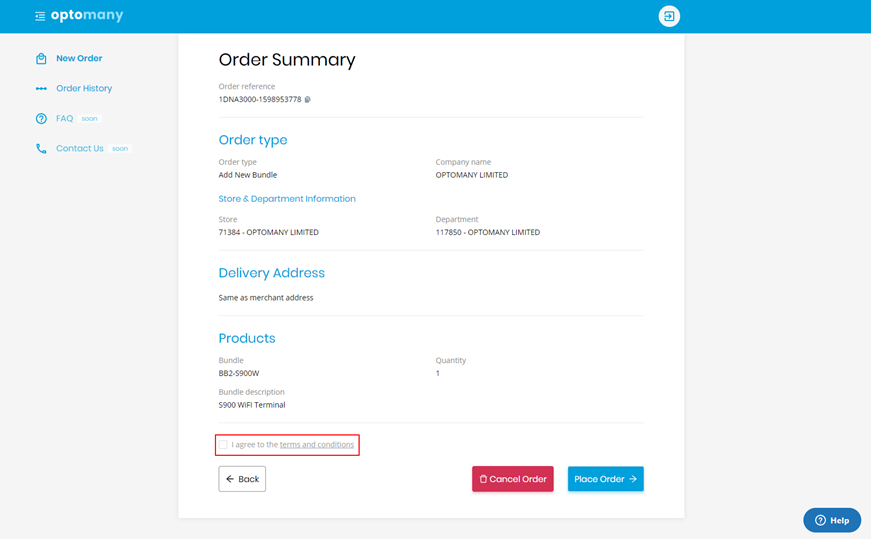The width and height of the screenshot is (871, 539).
Task: Go to Order History in sidebar
Action: pos(84,88)
